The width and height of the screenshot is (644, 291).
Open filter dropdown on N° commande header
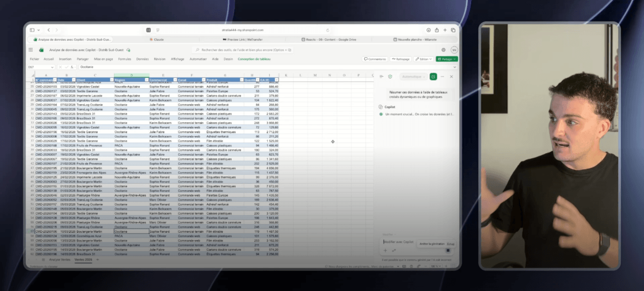55,80
